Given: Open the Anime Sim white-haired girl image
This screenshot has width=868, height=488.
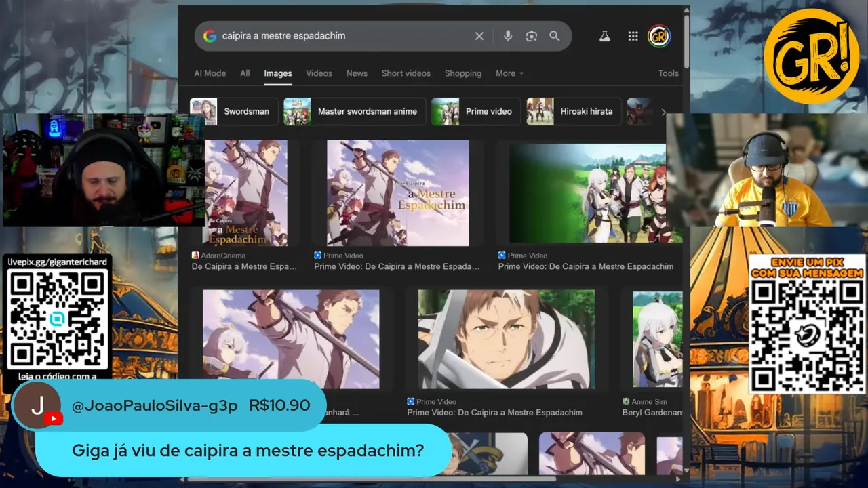Looking at the screenshot, I should click(x=657, y=339).
